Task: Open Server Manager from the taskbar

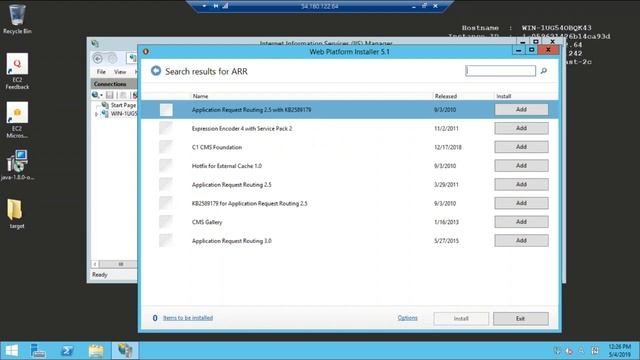Action: (x=38, y=351)
